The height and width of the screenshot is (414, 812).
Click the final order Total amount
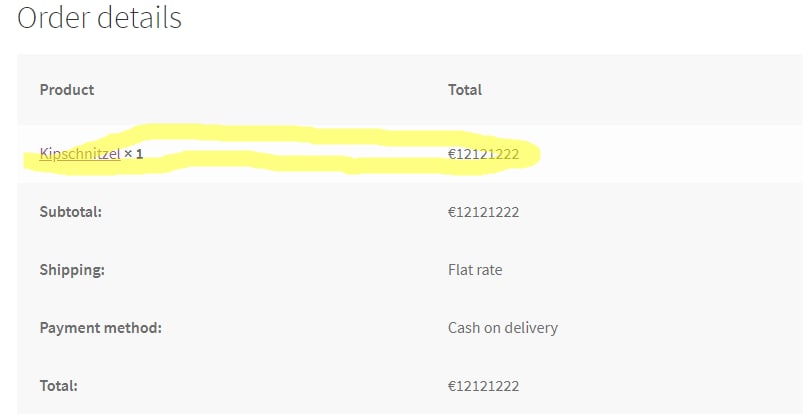pos(483,386)
